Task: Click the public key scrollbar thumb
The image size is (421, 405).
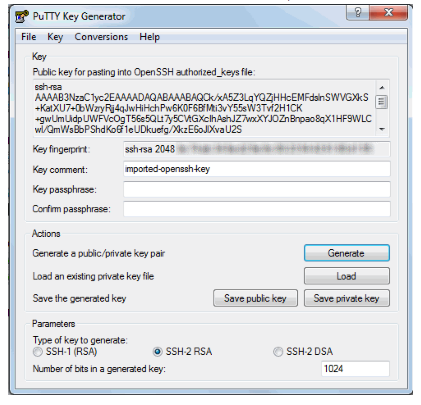Action: [382, 102]
